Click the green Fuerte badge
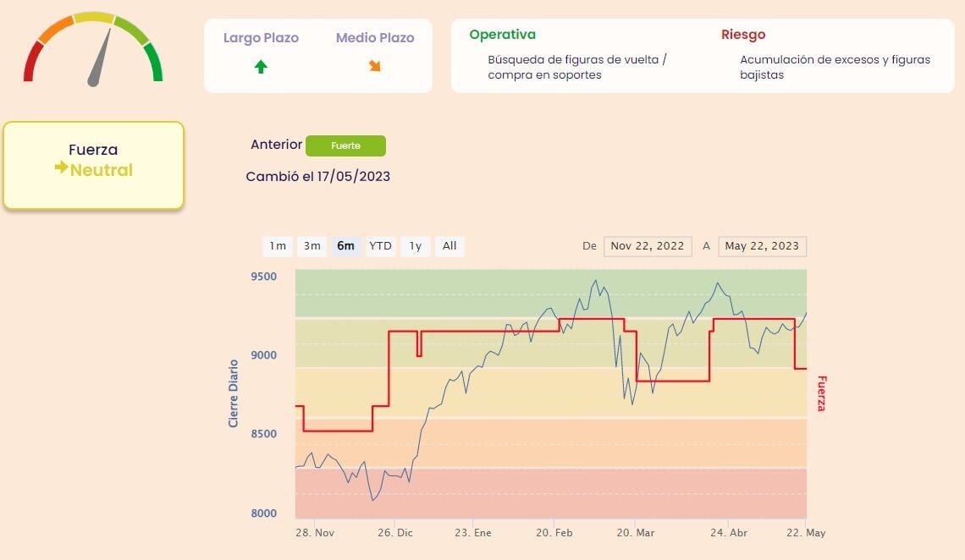The width and height of the screenshot is (965, 560). [x=345, y=145]
